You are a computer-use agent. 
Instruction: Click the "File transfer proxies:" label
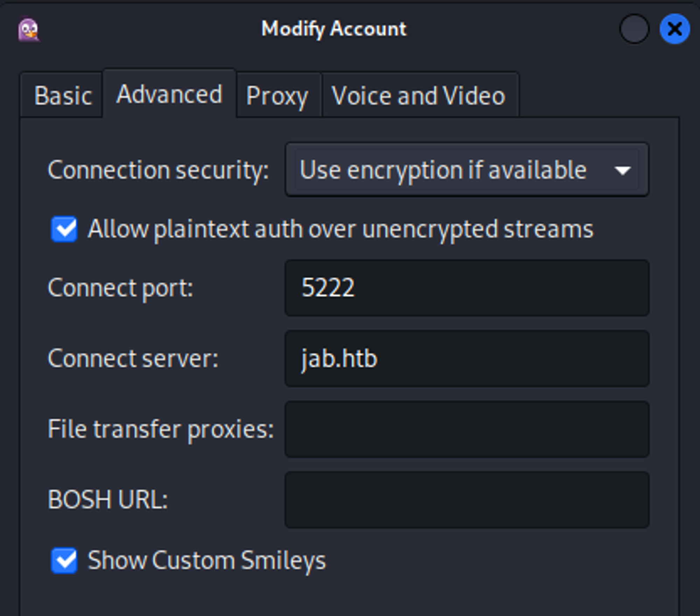pos(161,429)
